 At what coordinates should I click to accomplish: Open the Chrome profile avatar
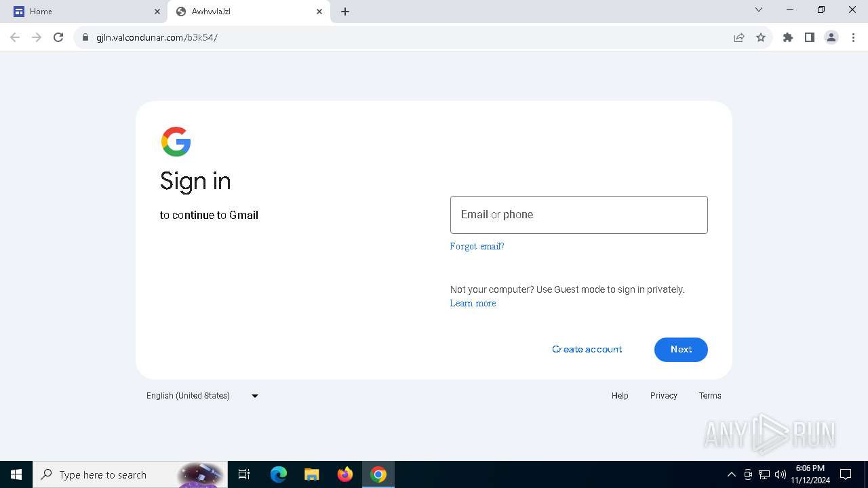tap(831, 37)
